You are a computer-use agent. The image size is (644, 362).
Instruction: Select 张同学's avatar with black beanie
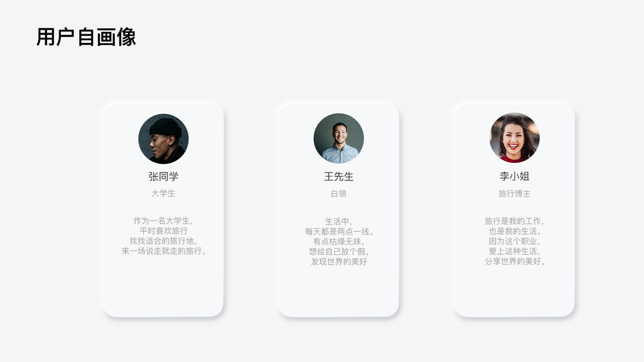tap(164, 139)
